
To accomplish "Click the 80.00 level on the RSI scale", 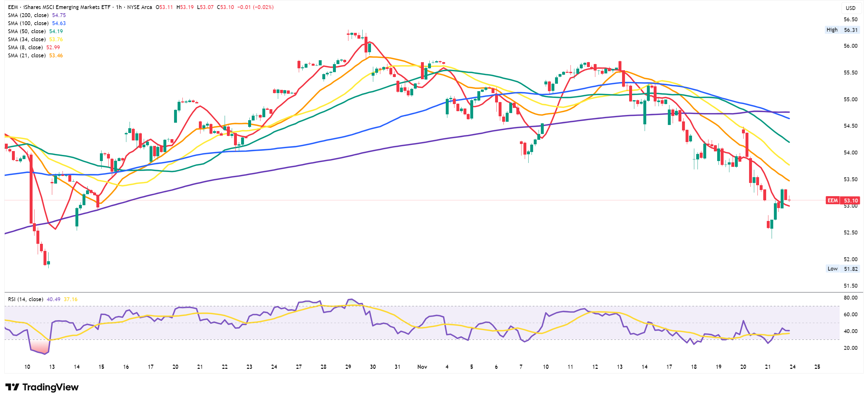I will [851, 298].
